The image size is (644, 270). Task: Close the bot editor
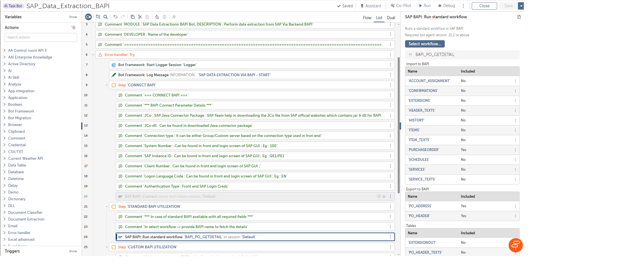(x=484, y=6)
